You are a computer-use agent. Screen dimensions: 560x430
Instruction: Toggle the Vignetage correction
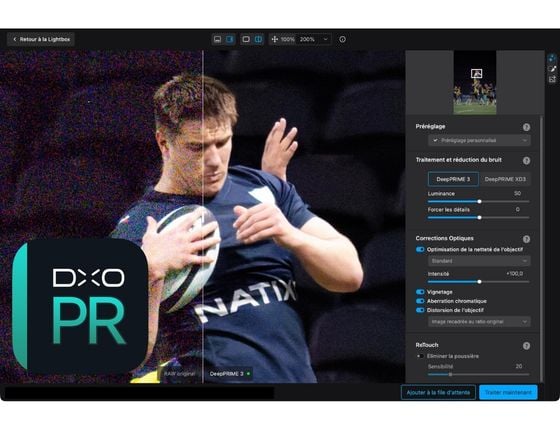tap(420, 292)
